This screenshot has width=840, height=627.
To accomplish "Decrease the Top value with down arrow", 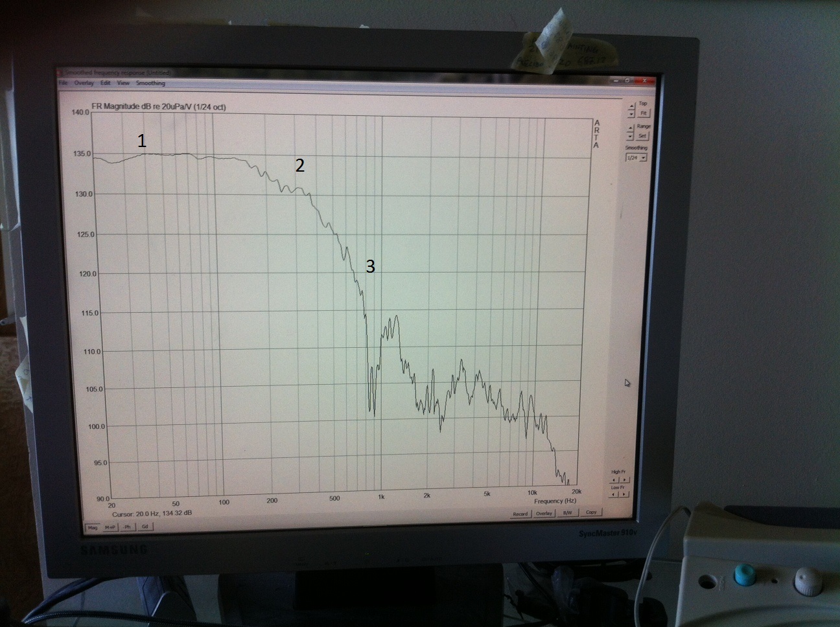I will pyautogui.click(x=631, y=114).
